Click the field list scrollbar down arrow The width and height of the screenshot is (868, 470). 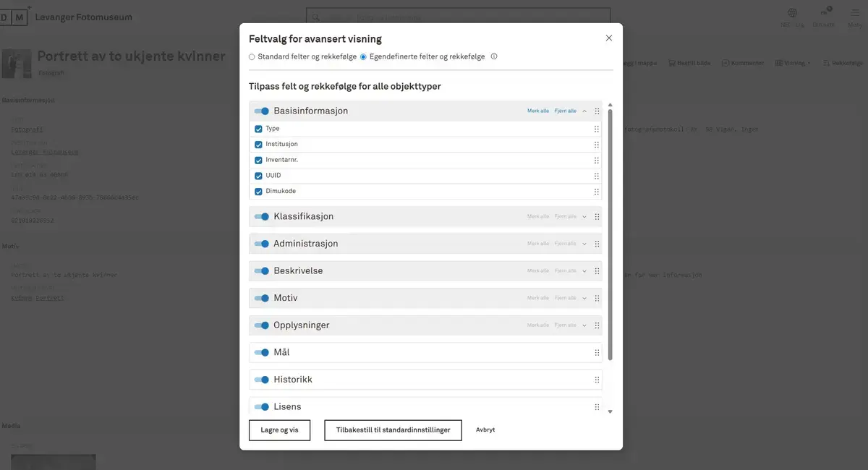tap(610, 411)
